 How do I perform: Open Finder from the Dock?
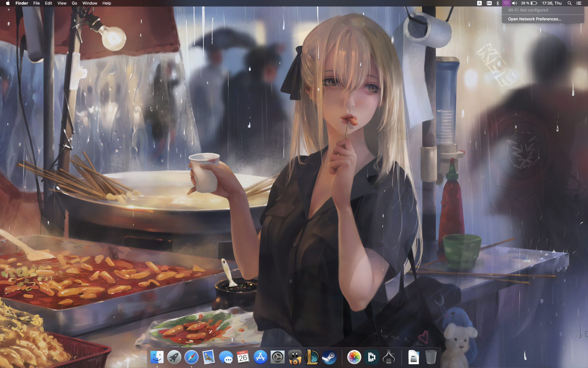click(157, 357)
